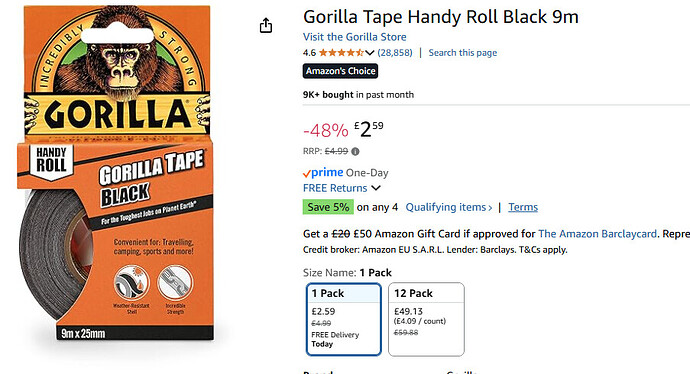
Task: Click the £2.59 current price
Action: [x=369, y=129]
